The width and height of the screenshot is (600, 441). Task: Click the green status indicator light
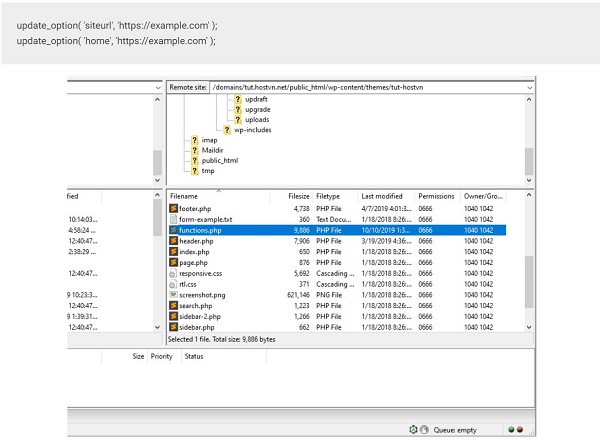coord(511,430)
